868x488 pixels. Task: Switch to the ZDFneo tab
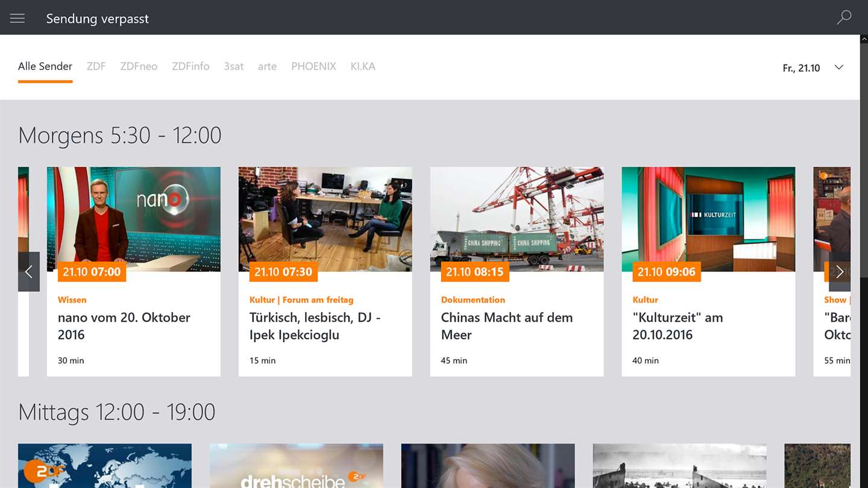(139, 66)
